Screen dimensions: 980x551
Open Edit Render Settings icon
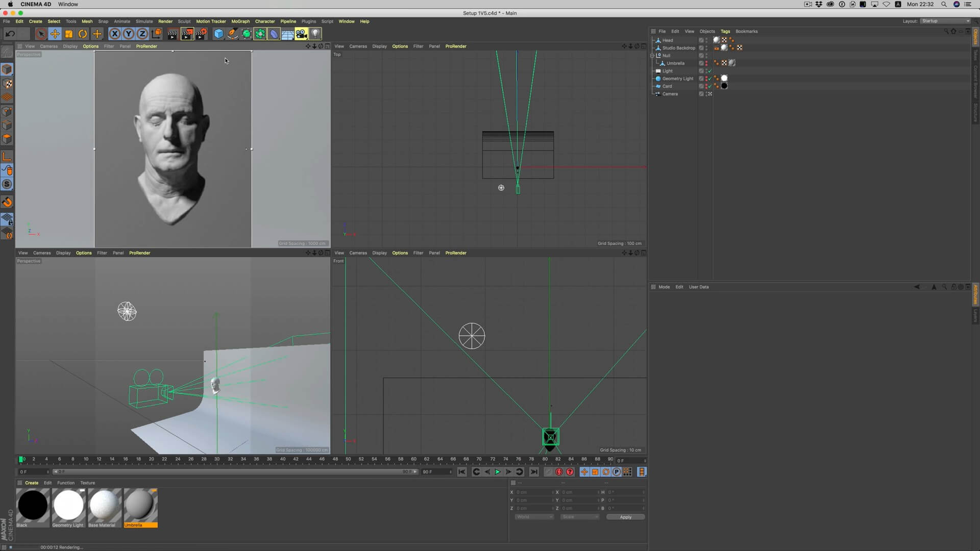point(201,34)
